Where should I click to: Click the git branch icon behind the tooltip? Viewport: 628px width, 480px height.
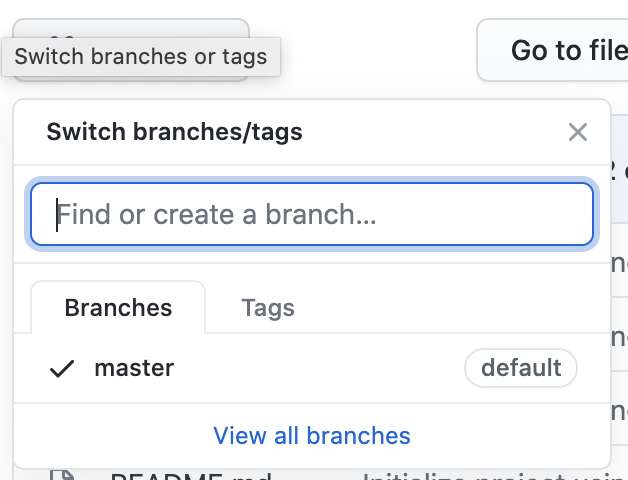63,36
